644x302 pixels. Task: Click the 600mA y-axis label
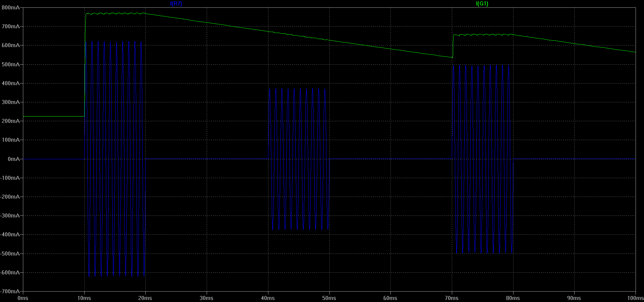[x=11, y=45]
